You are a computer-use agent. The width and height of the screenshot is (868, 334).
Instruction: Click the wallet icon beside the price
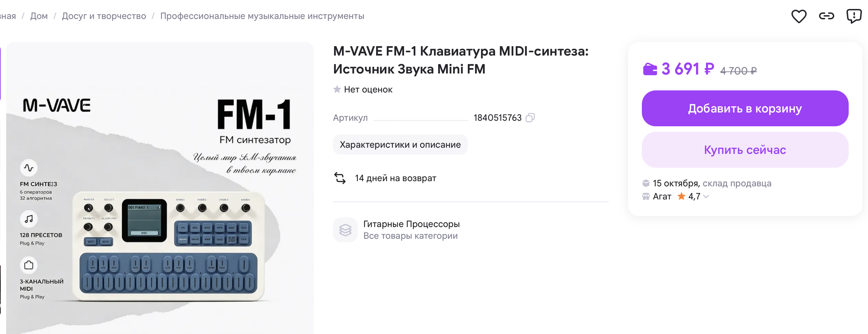650,69
